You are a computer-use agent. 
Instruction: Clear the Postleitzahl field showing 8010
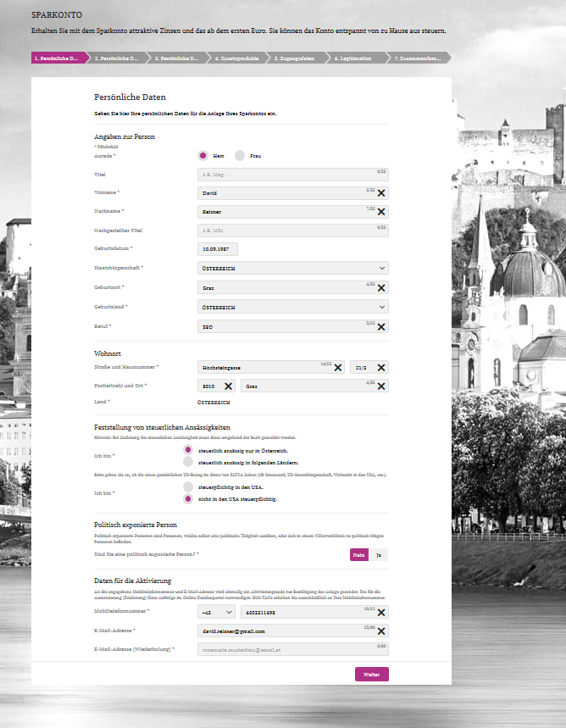coord(228,386)
